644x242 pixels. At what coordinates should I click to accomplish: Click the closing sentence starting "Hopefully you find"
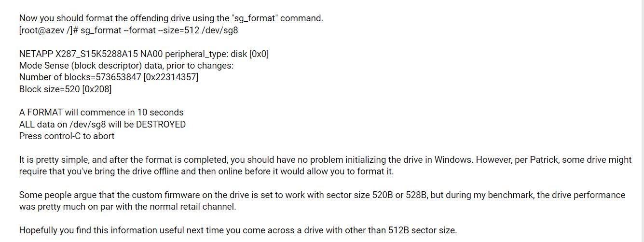click(x=238, y=230)
